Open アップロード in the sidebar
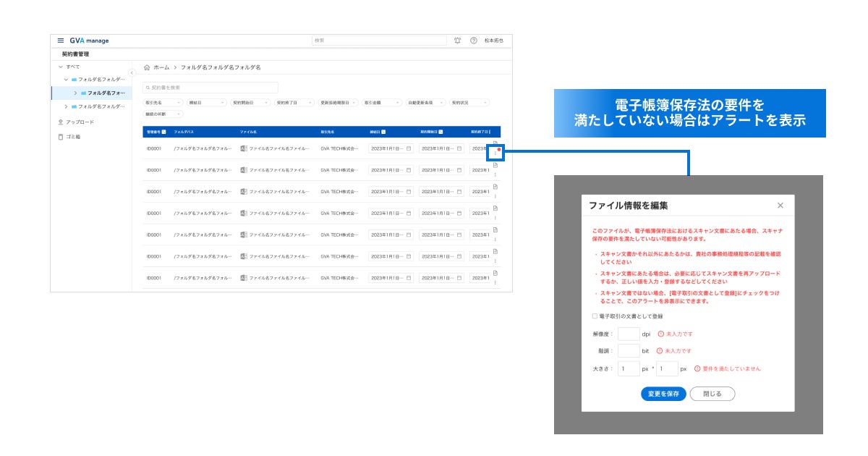This screenshot has width=868, height=456. coord(80,122)
